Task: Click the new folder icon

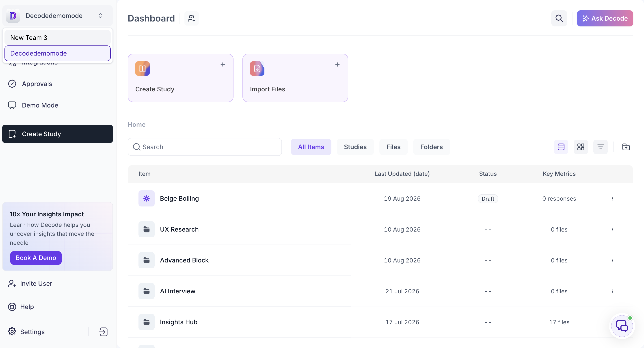Action: pyautogui.click(x=626, y=147)
